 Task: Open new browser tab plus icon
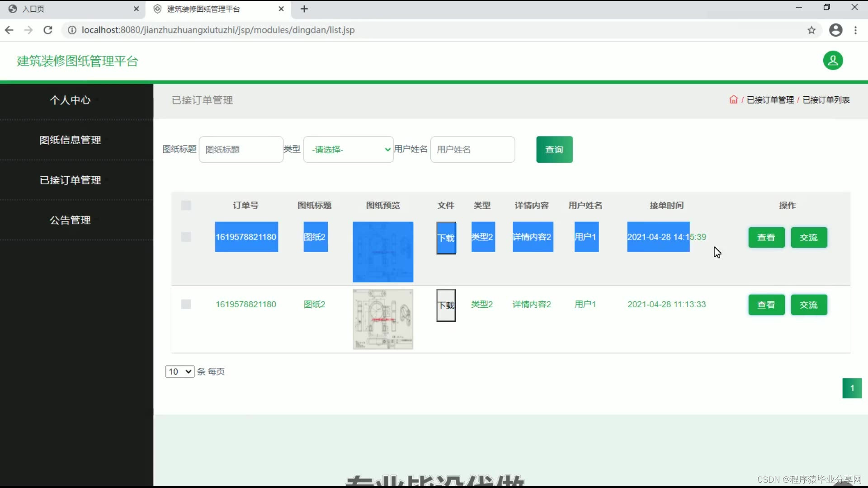pyautogui.click(x=304, y=9)
